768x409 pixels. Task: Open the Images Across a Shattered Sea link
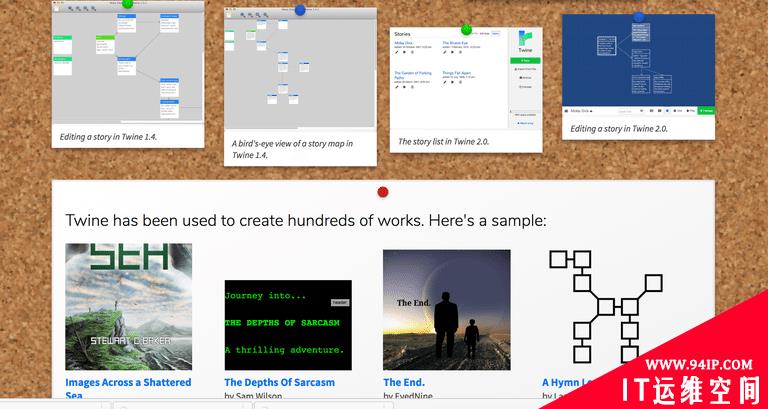(x=128, y=388)
